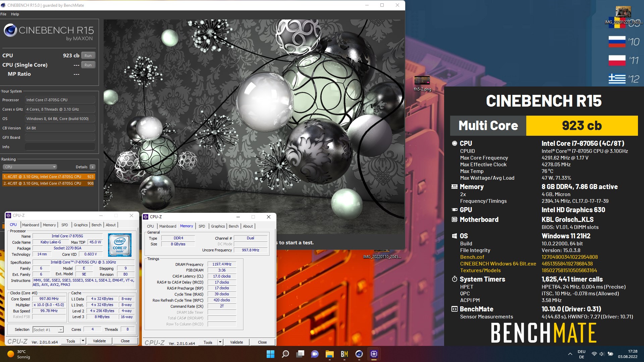Image resolution: width=644 pixels, height=362 pixels.
Task: Select second ranking entry scoring 908
Action: pyautogui.click(x=49, y=183)
